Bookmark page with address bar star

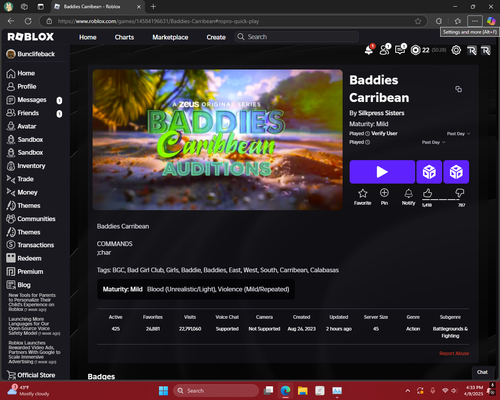pos(418,21)
